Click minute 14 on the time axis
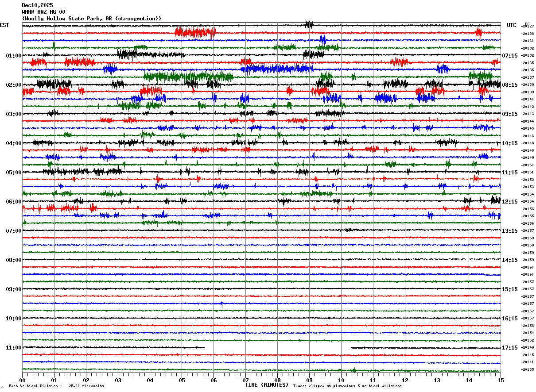 click(469, 380)
